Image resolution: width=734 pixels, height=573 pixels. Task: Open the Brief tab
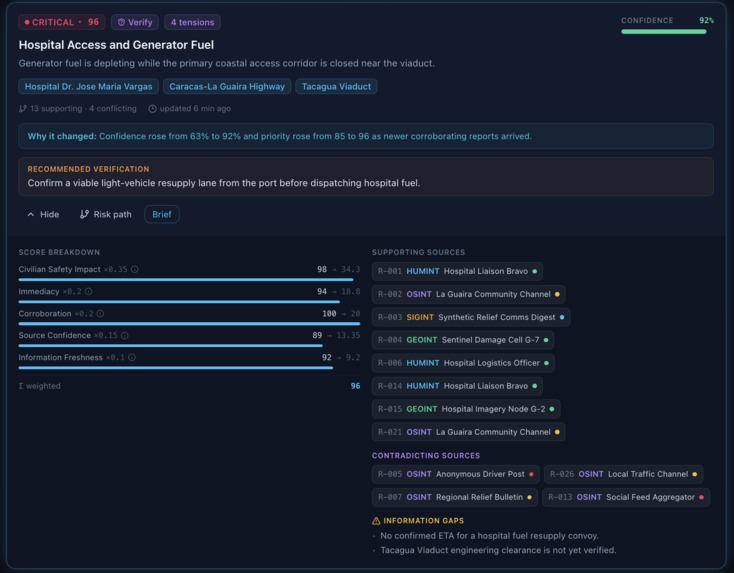(161, 214)
